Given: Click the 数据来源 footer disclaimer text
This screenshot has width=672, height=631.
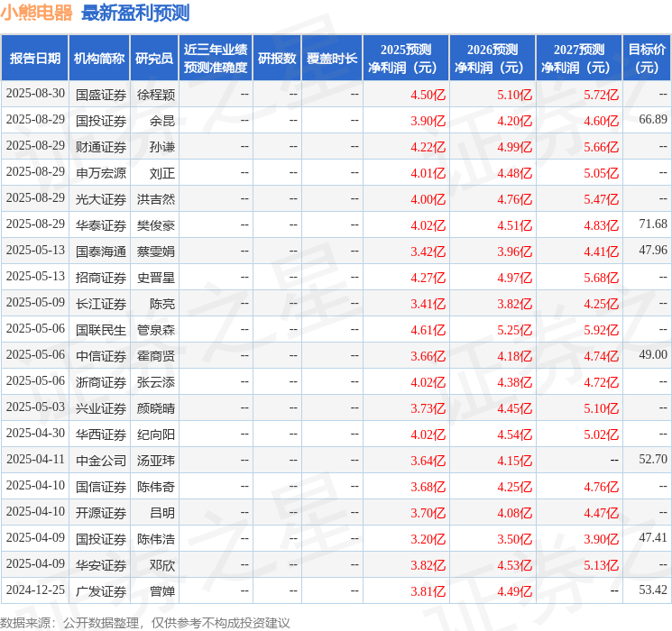Looking at the screenshot, I should tap(145, 622).
